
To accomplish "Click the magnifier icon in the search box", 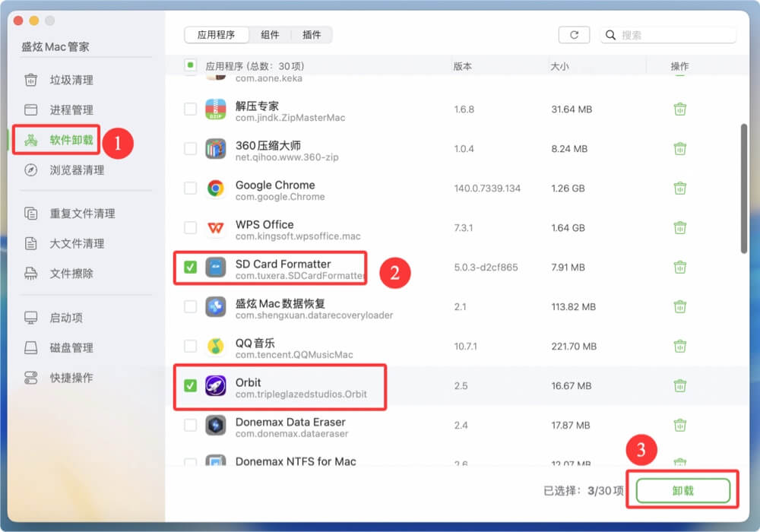I will pyautogui.click(x=610, y=34).
